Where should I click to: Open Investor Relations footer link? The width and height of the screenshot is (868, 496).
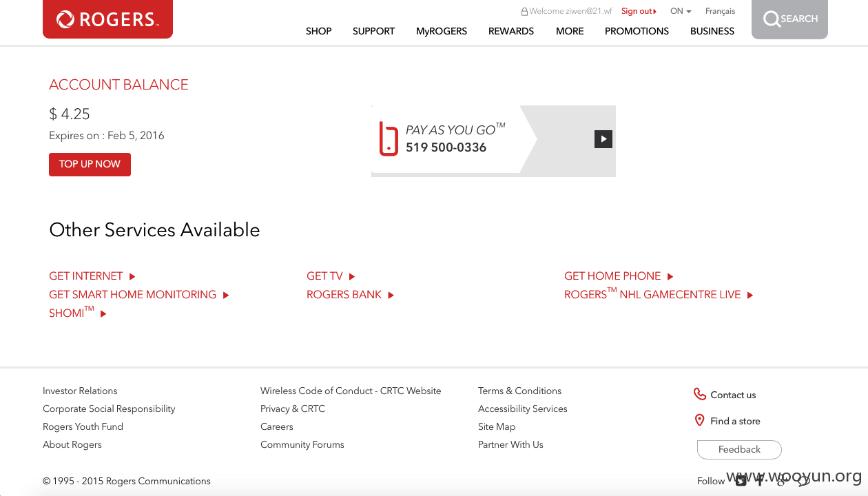[80, 391]
